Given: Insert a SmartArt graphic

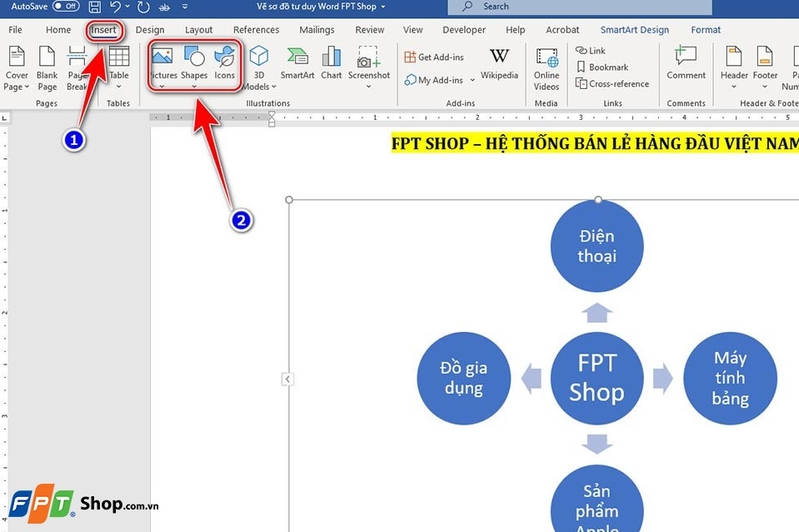Looking at the screenshot, I should (x=297, y=63).
